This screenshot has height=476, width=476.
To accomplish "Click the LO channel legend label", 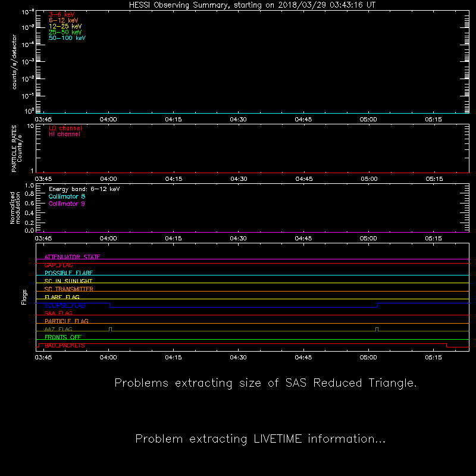I will [65, 128].
